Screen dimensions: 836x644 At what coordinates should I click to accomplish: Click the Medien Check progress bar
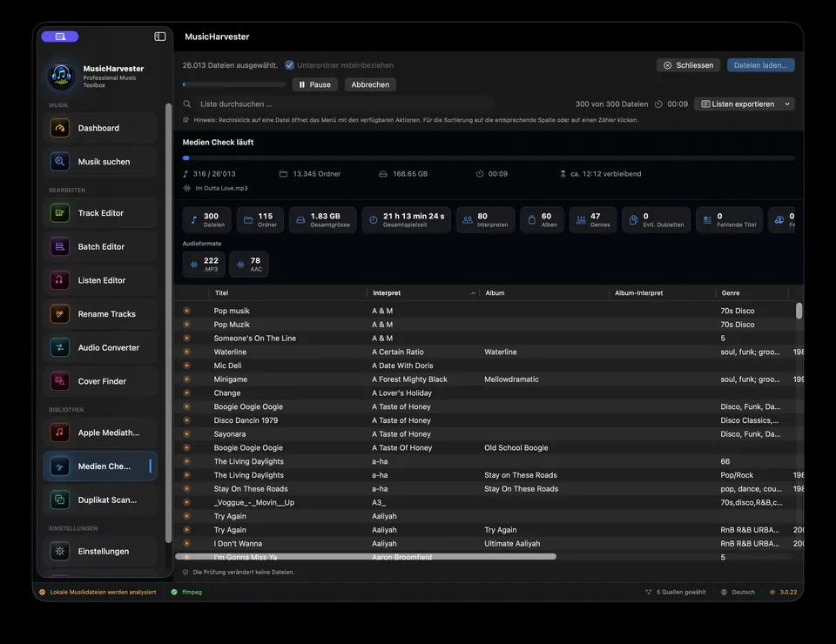[x=489, y=158]
